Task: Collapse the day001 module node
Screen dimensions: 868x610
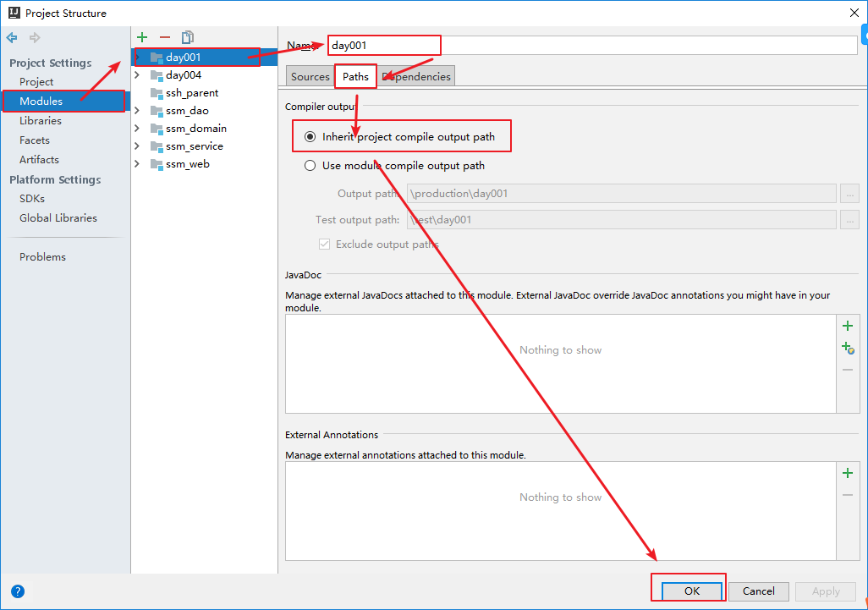Action: pyautogui.click(x=137, y=57)
